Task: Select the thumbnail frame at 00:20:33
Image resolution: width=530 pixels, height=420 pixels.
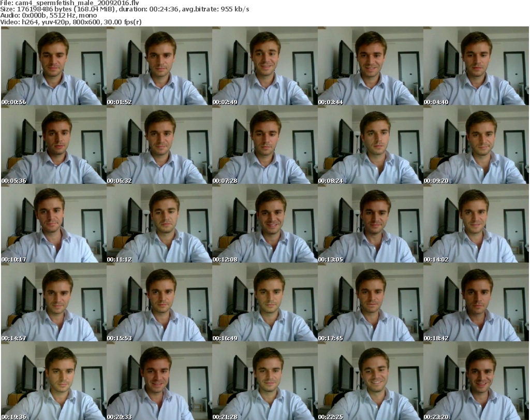Action: pyautogui.click(x=159, y=381)
